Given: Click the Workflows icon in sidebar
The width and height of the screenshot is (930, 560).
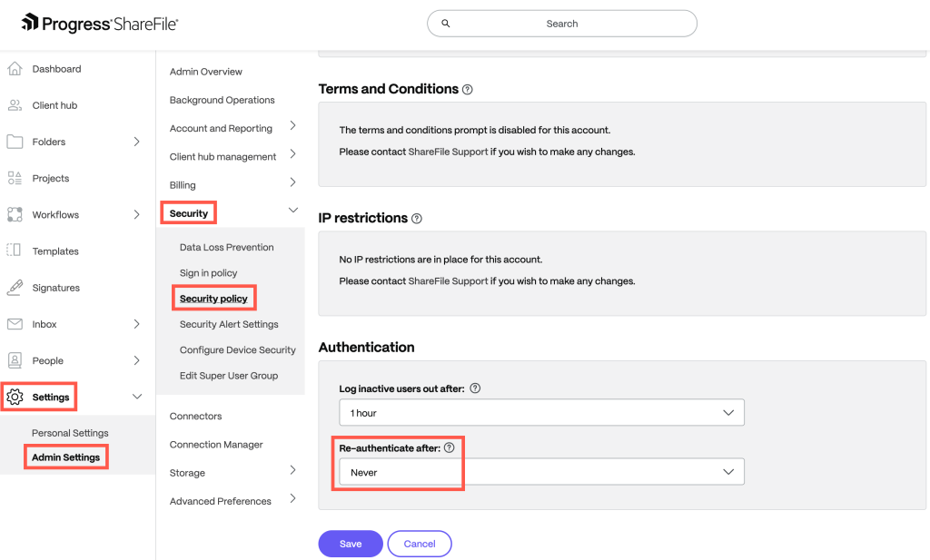Looking at the screenshot, I should (x=15, y=214).
